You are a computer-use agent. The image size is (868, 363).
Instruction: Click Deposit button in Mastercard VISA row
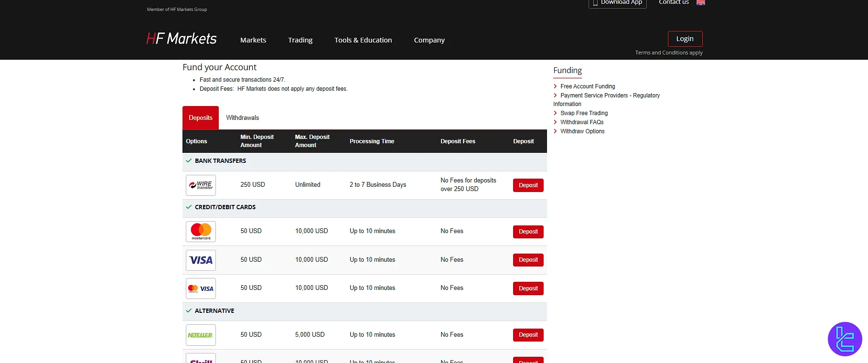pyautogui.click(x=528, y=288)
